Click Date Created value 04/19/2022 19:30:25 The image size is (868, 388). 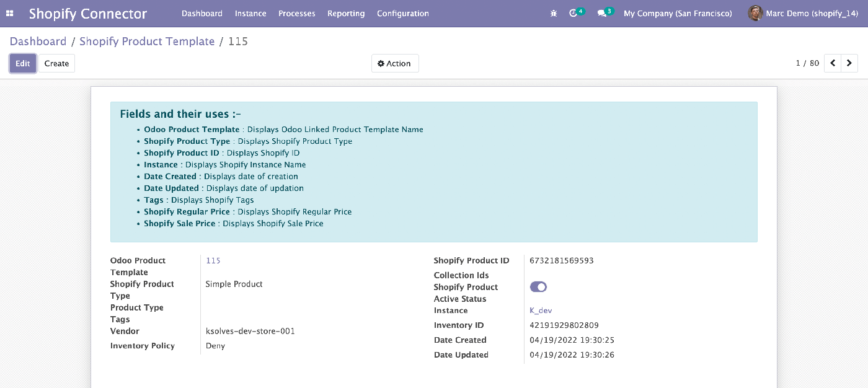pos(572,340)
